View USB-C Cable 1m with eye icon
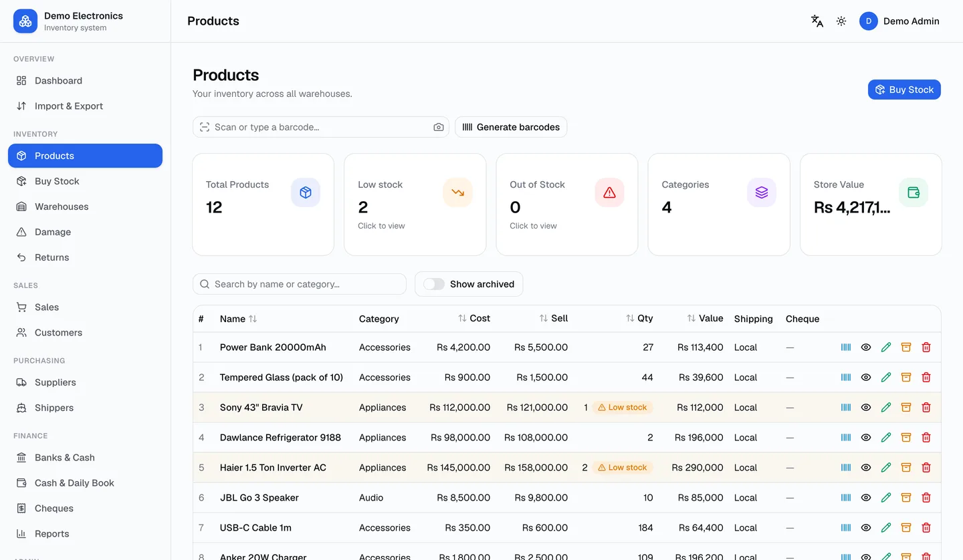The width and height of the screenshot is (963, 560). click(x=866, y=528)
